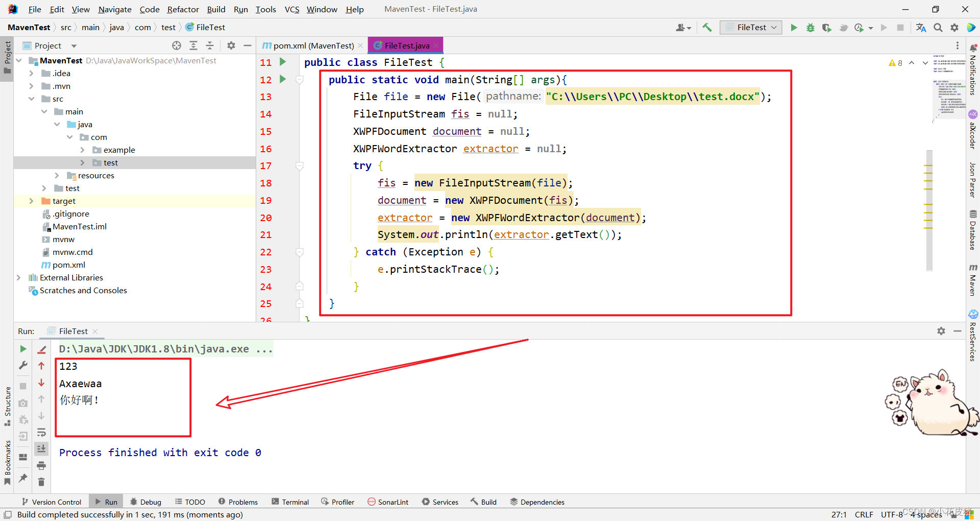Open the aiXcoder sidebar panel

pyautogui.click(x=973, y=130)
